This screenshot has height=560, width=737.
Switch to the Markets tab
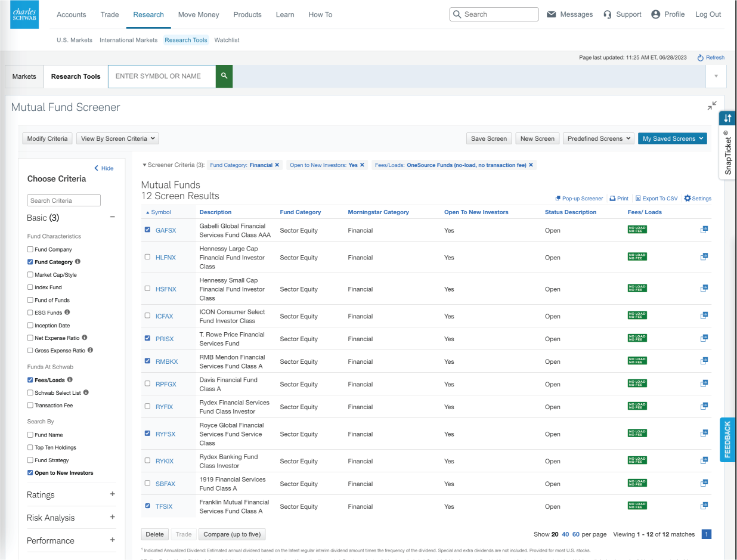click(24, 76)
